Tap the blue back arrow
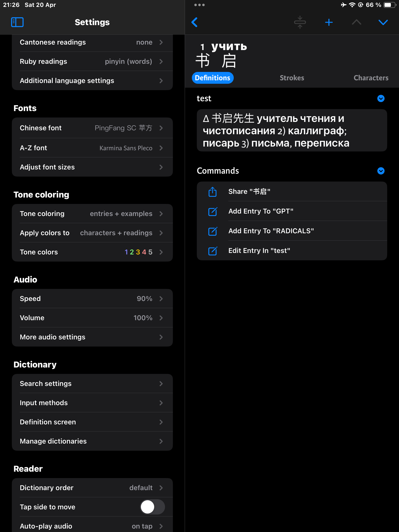The image size is (399, 532). [195, 22]
